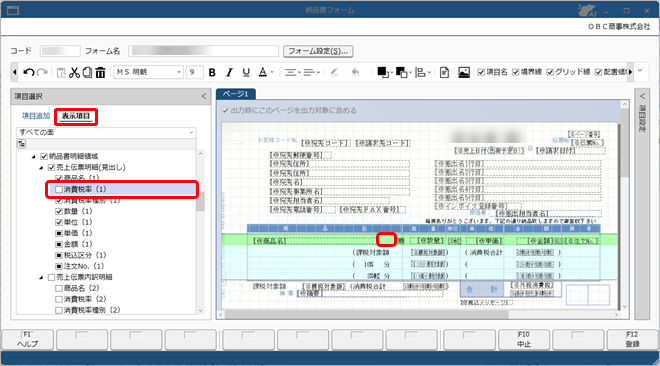Viewport: 660px width, 366px height.
Task: Check the 商品名 (2) checkbox
Action: point(59,288)
